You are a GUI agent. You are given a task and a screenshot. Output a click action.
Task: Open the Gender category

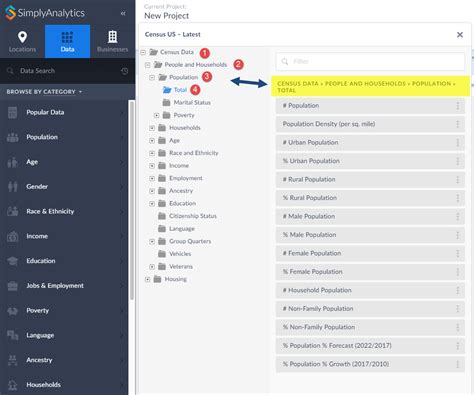(x=65, y=187)
